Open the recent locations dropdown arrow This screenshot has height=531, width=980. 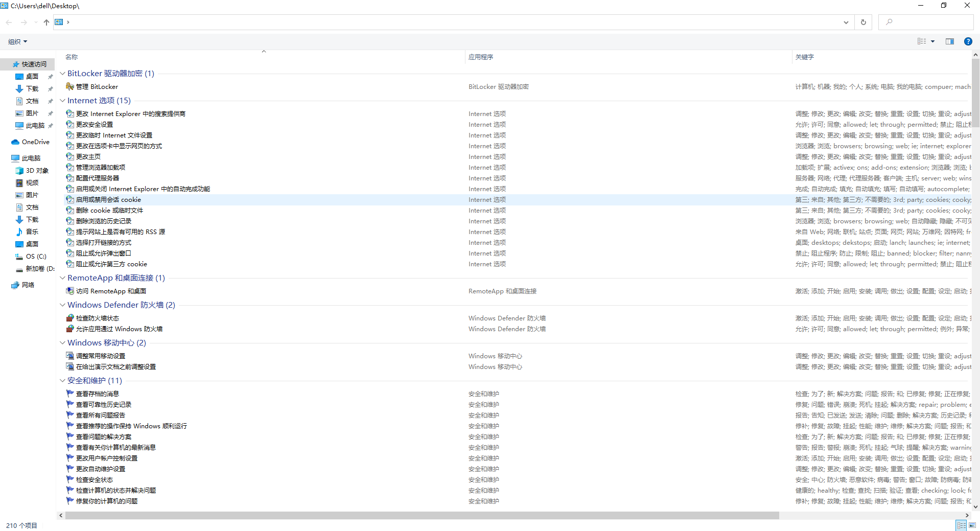tap(35, 22)
